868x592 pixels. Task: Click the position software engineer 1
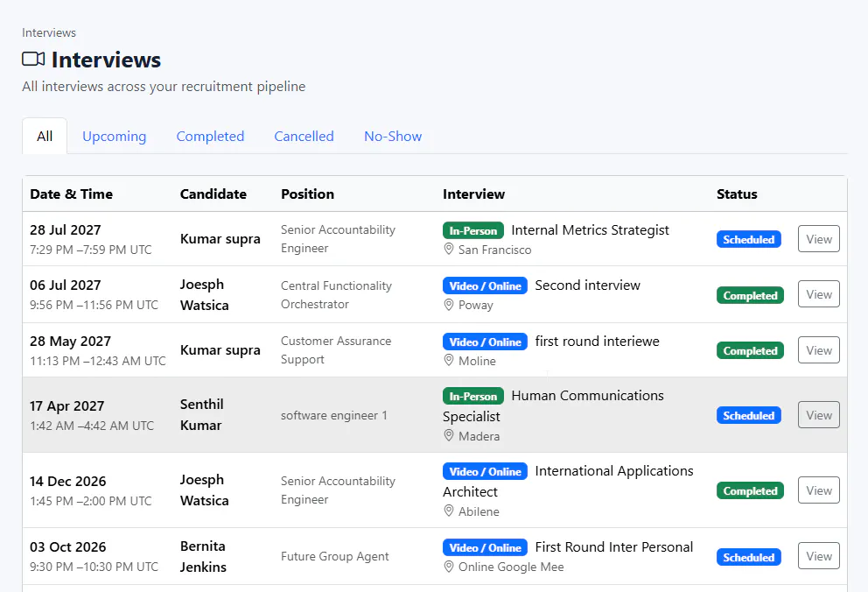point(333,415)
